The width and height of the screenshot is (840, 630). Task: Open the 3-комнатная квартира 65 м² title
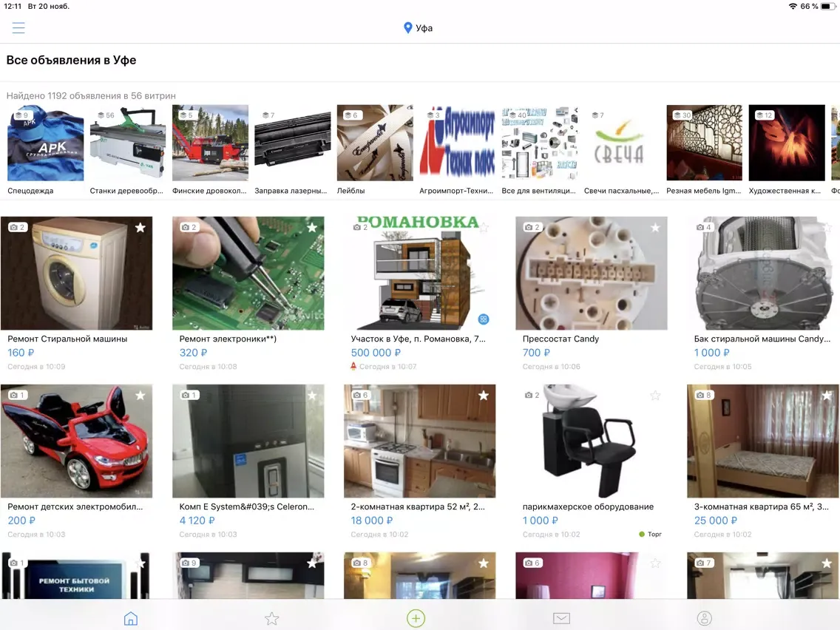tap(762, 507)
